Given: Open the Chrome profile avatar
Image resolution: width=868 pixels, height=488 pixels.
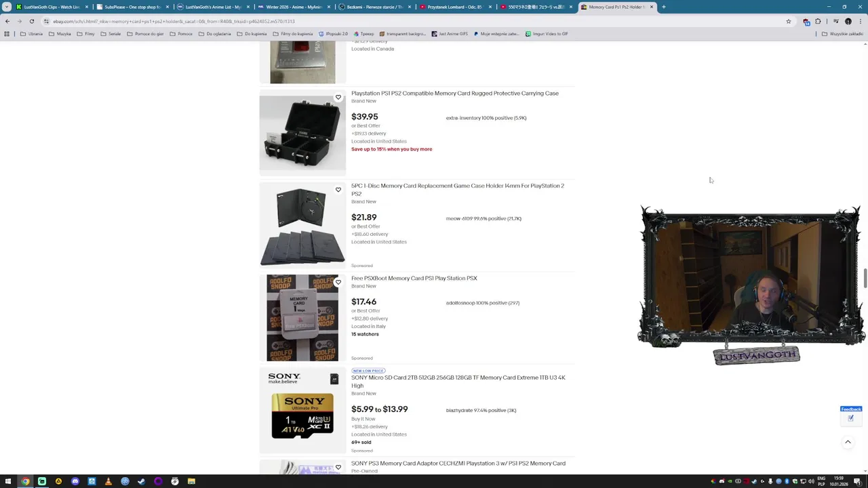Looking at the screenshot, I should point(848,22).
